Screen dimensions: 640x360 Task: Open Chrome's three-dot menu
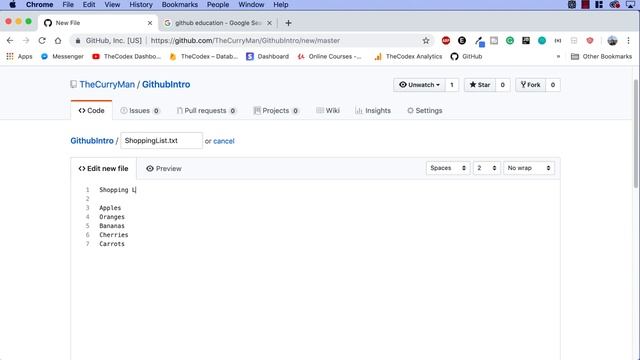629,40
